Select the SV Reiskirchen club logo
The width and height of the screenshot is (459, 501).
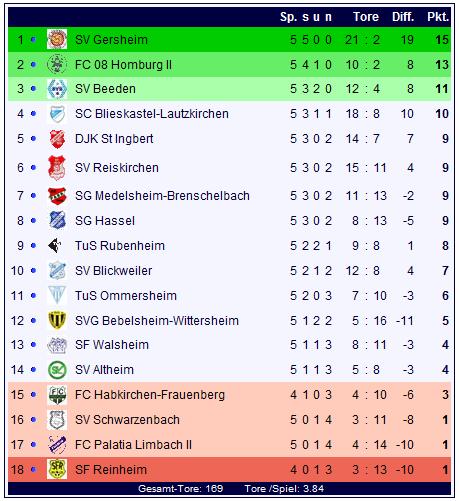coord(57,167)
